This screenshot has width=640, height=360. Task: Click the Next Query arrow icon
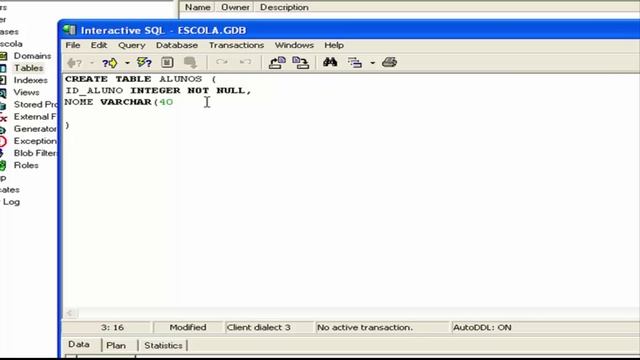109,62
